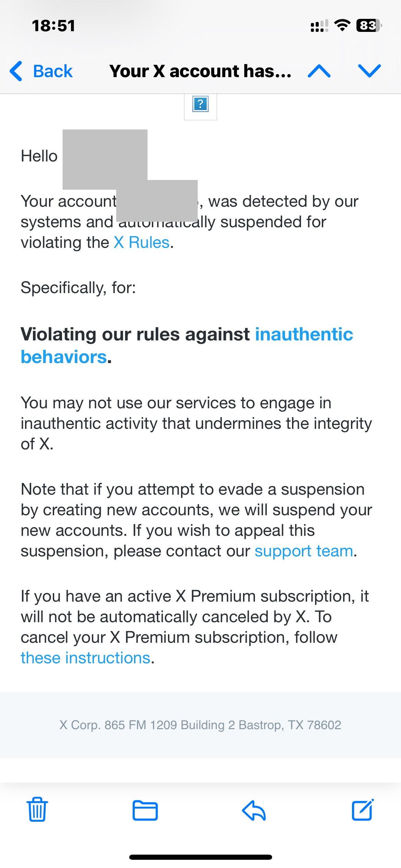Viewport: 401px width, 868px height.
Task: Tap the X Corp. address footer text
Action: coord(200,725)
